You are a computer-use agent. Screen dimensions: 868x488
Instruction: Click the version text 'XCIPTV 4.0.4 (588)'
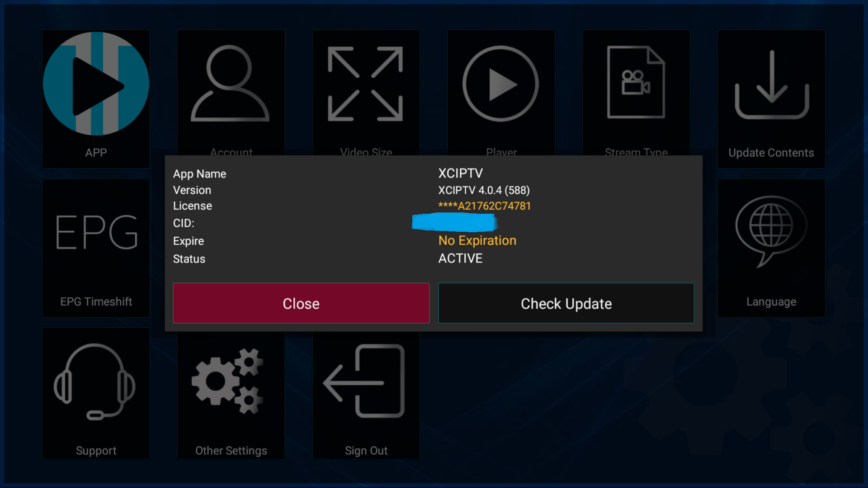[484, 190]
